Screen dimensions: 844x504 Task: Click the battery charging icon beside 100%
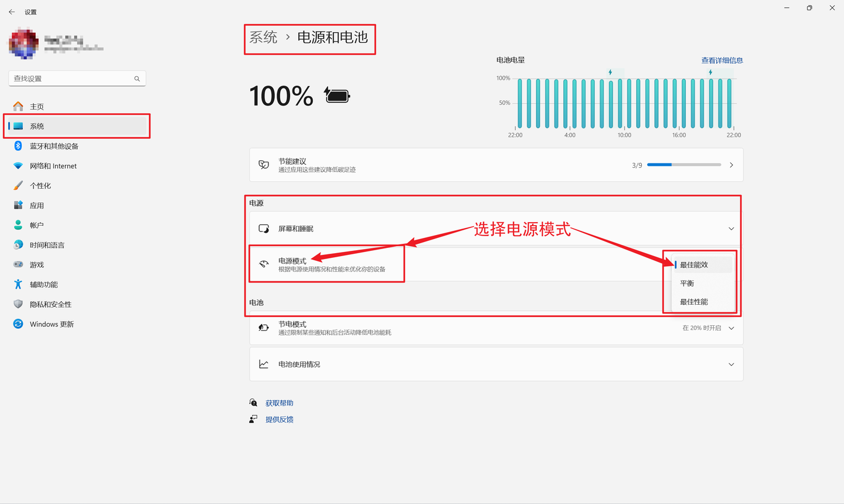pos(337,96)
